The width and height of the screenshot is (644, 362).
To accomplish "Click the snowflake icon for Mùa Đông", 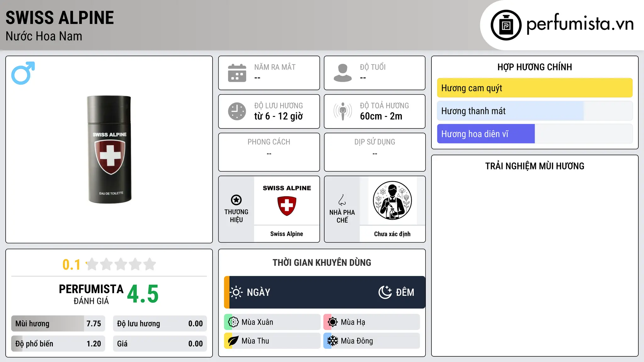I will [x=333, y=341].
